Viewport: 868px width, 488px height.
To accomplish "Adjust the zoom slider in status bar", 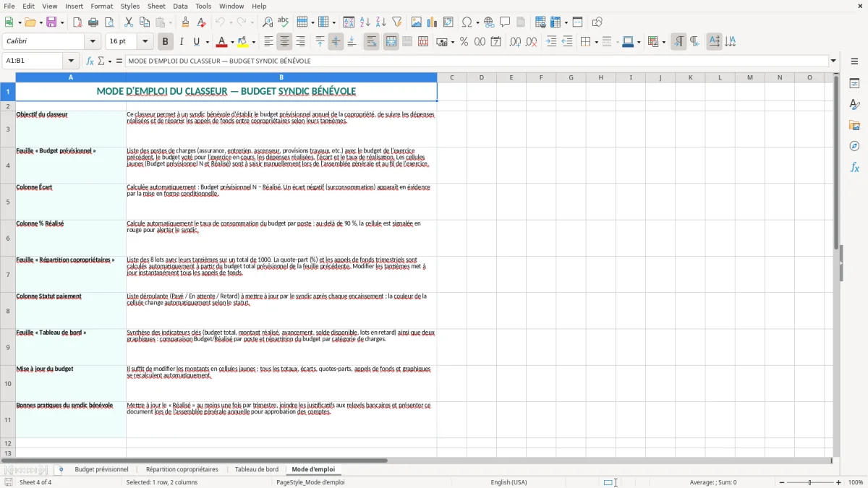I will click(810, 482).
